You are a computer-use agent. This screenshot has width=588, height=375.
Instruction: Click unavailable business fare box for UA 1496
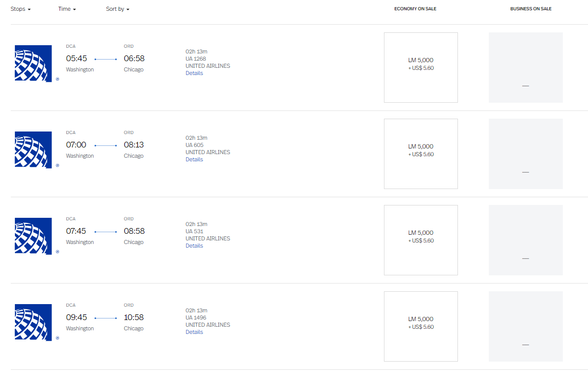(x=525, y=326)
